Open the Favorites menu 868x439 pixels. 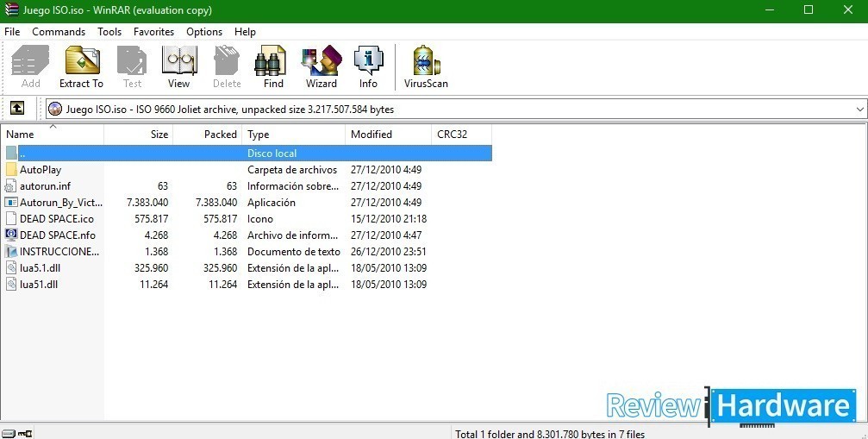coord(154,32)
